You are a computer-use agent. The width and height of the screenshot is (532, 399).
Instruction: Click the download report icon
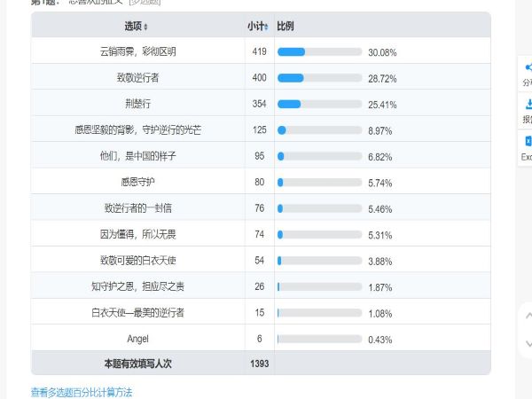528,104
